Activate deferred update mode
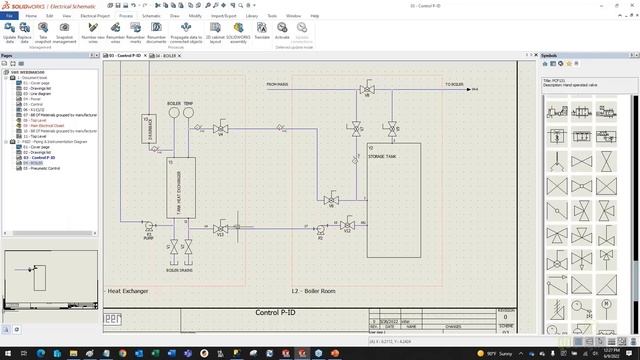This screenshot has width=640, height=360. (x=282, y=31)
